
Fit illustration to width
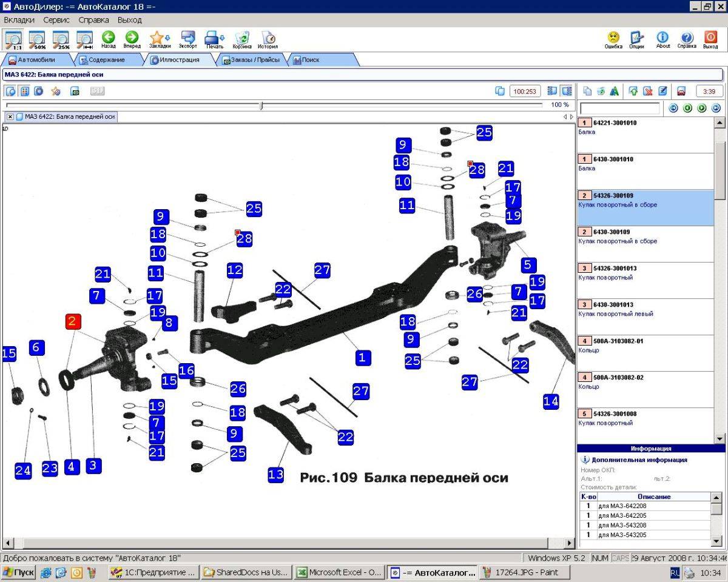click(x=85, y=39)
